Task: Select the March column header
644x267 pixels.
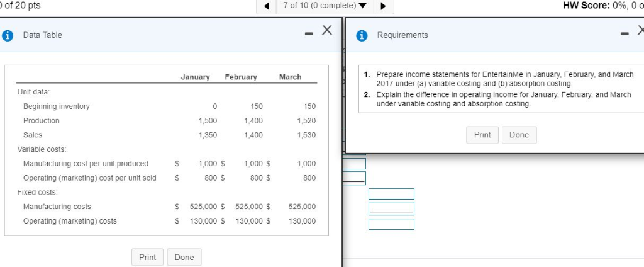Action: pyautogui.click(x=290, y=77)
